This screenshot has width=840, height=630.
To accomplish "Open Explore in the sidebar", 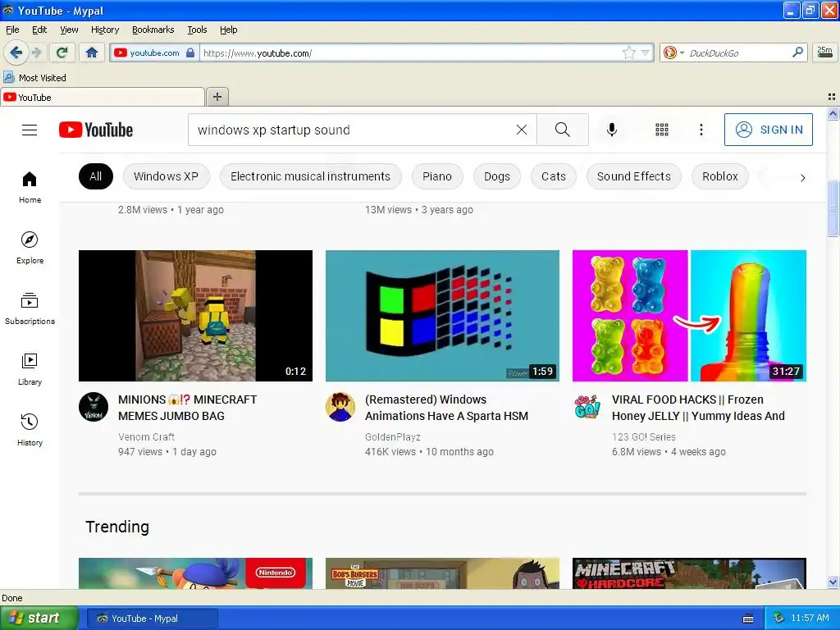I will [x=30, y=248].
